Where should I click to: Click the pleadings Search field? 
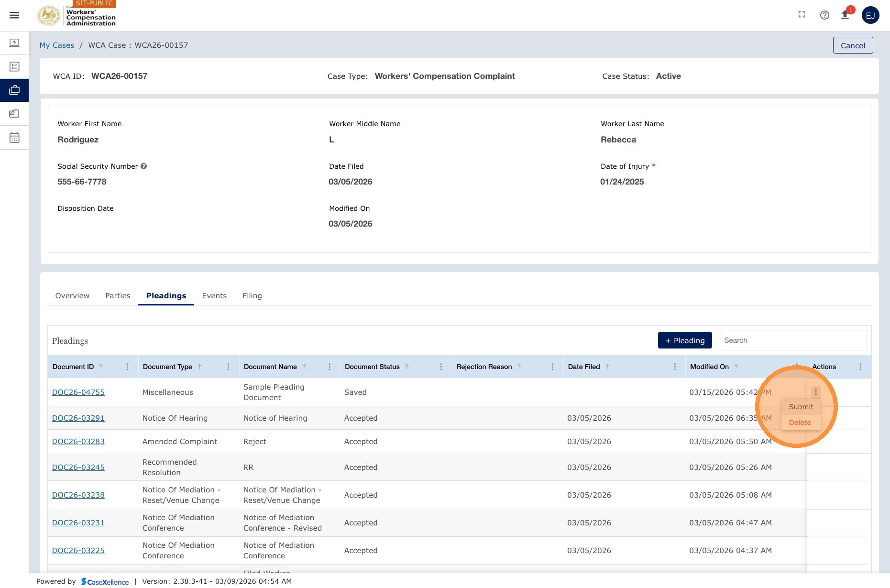[x=793, y=340]
